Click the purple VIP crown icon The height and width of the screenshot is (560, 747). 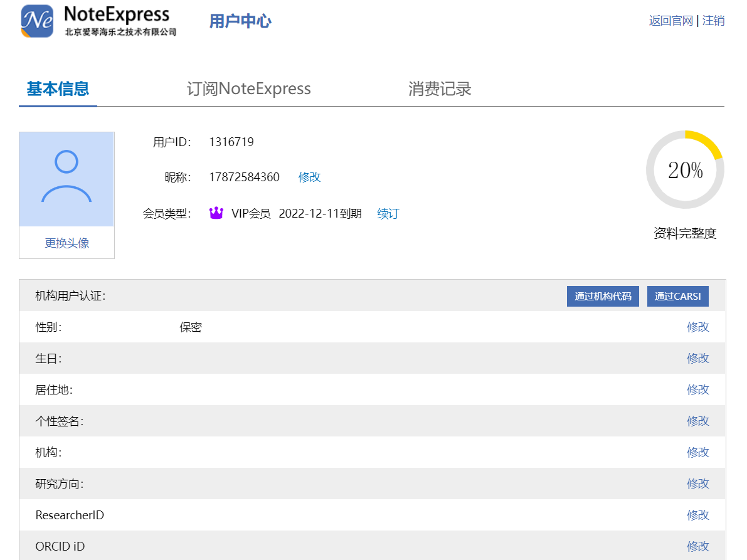pyautogui.click(x=216, y=213)
